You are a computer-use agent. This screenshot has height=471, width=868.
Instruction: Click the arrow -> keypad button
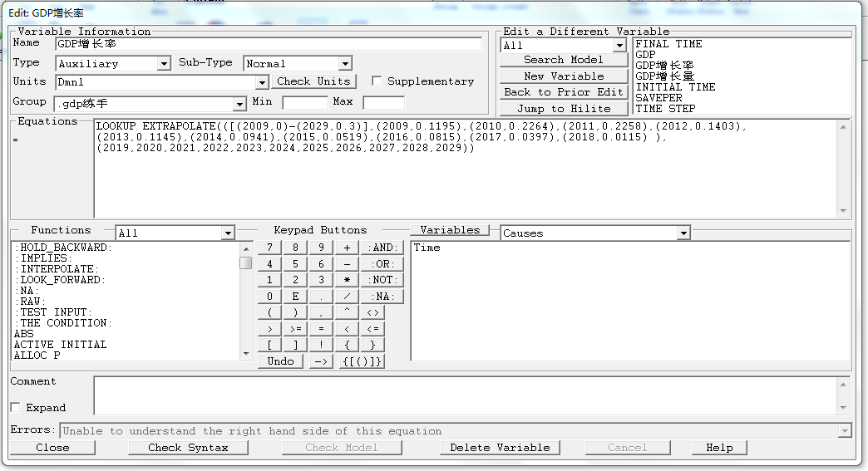[321, 361]
